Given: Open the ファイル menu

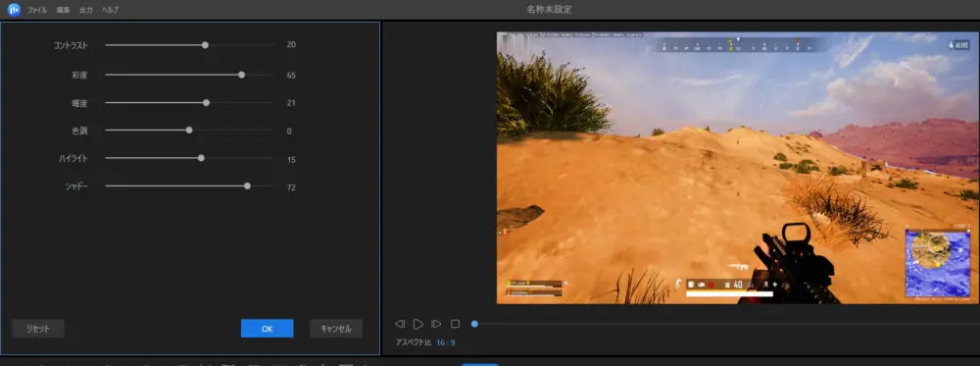Looking at the screenshot, I should (37, 10).
